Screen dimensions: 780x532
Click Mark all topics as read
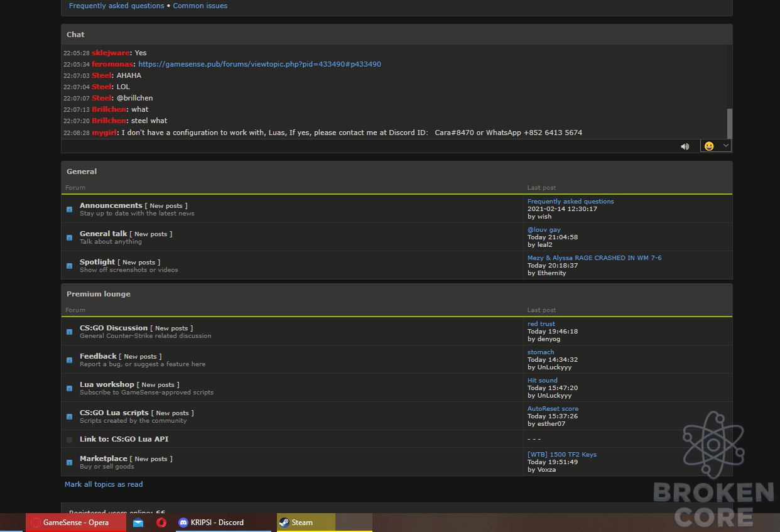click(104, 484)
